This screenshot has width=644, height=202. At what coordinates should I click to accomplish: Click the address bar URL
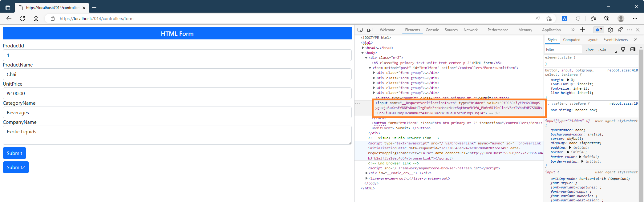point(97,18)
